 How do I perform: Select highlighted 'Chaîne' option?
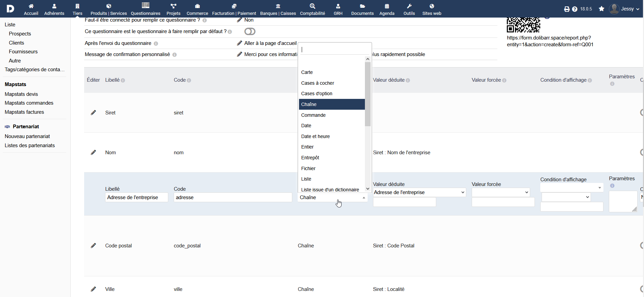tap(332, 104)
